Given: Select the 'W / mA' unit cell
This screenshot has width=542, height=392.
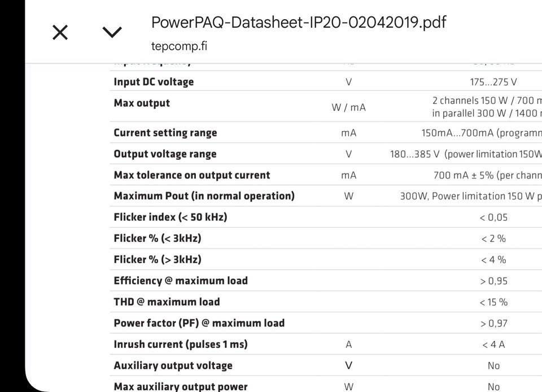Looking at the screenshot, I should point(348,107).
